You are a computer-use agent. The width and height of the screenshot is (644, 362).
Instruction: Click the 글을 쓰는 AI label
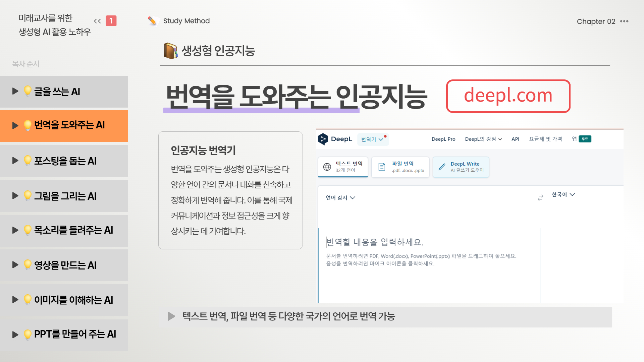click(57, 92)
